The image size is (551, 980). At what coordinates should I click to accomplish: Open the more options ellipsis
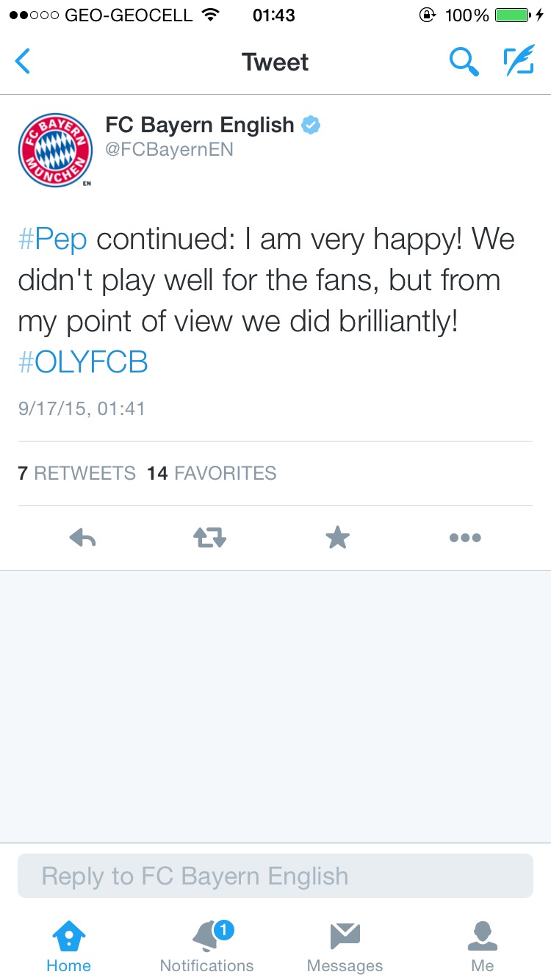pos(465,538)
